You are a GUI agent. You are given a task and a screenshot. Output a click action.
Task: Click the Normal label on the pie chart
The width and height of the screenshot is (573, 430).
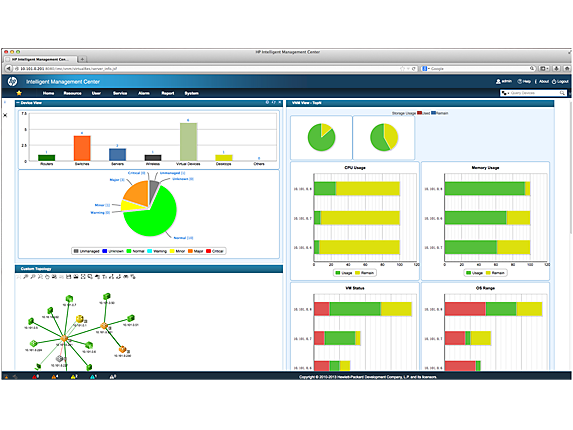pos(183,238)
